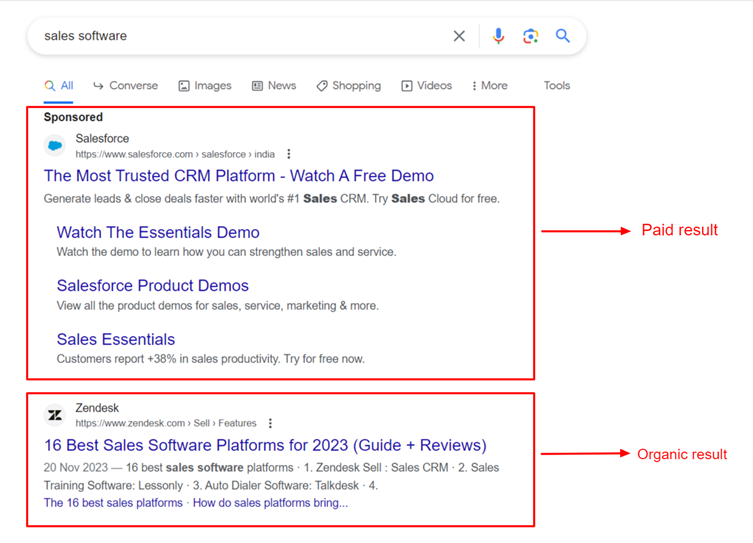The width and height of the screenshot is (753, 543).
Task: Click 'View all the product demos' description
Action: 218,306
